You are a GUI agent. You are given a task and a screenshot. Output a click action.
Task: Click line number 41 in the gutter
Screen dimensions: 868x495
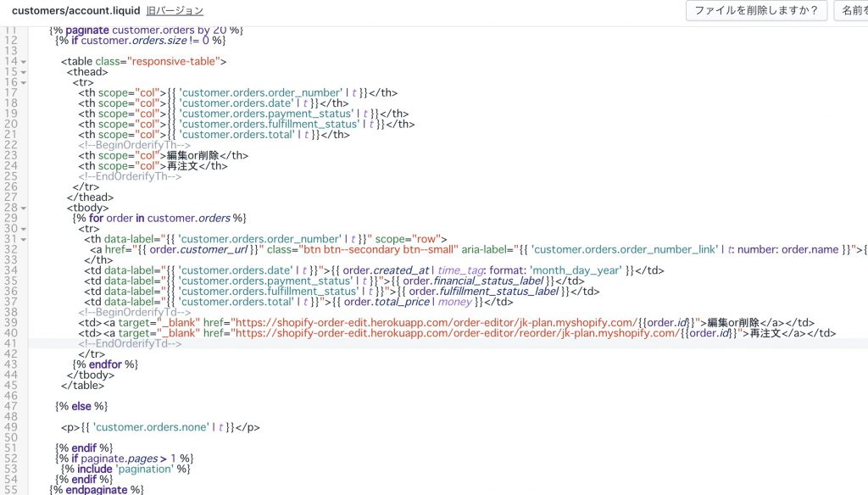point(10,344)
